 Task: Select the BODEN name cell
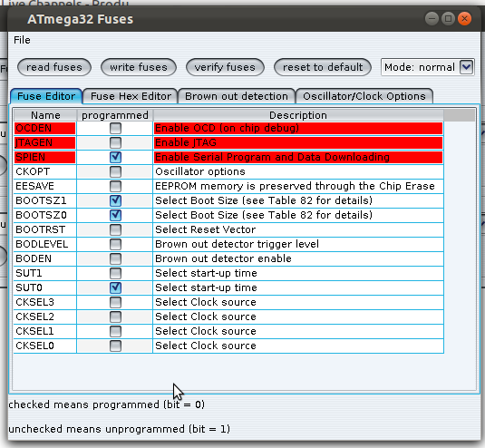[44, 258]
